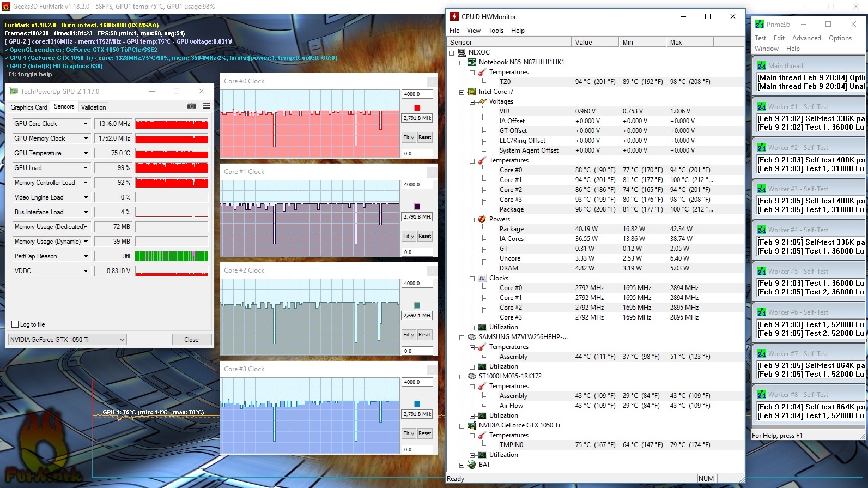Click the BAT battery icon
The height and width of the screenshot is (488, 868).
coord(472,465)
